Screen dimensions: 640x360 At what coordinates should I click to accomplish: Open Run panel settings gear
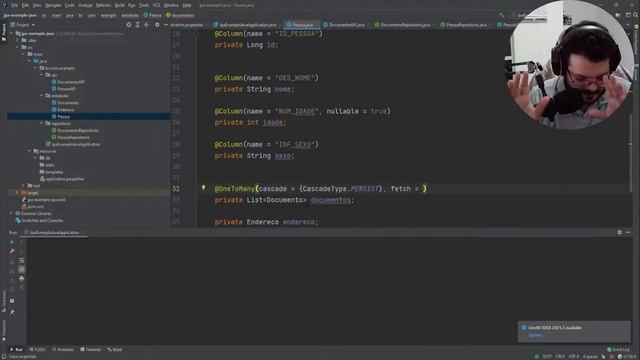click(620, 232)
